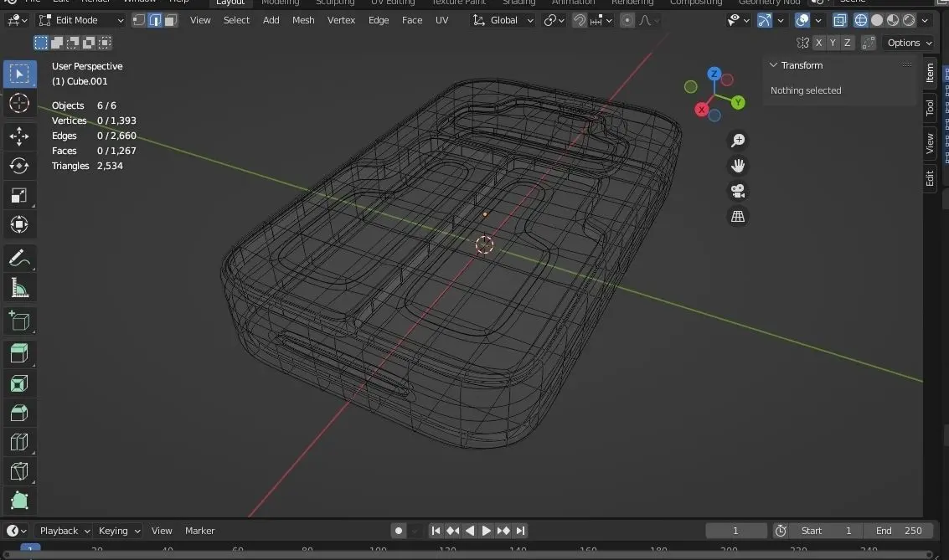This screenshot has height=560, width=949.
Task: Open the Select menu
Action: coord(237,21)
